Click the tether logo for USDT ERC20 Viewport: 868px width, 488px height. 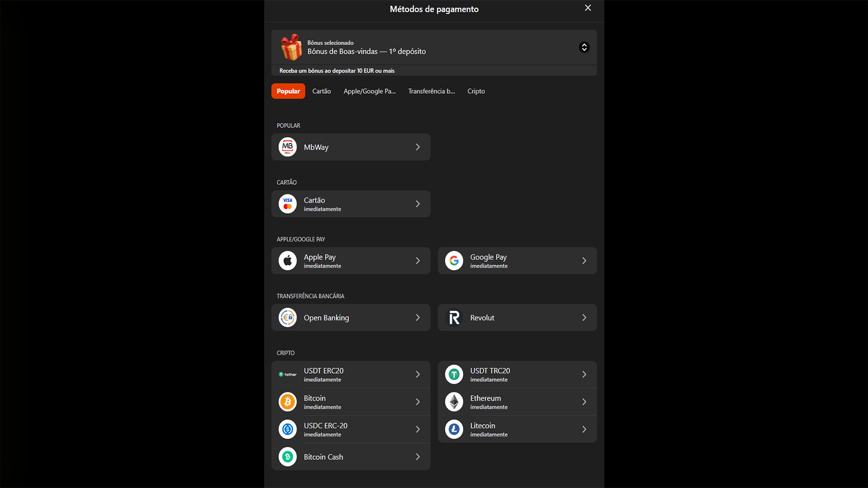pyautogui.click(x=288, y=375)
